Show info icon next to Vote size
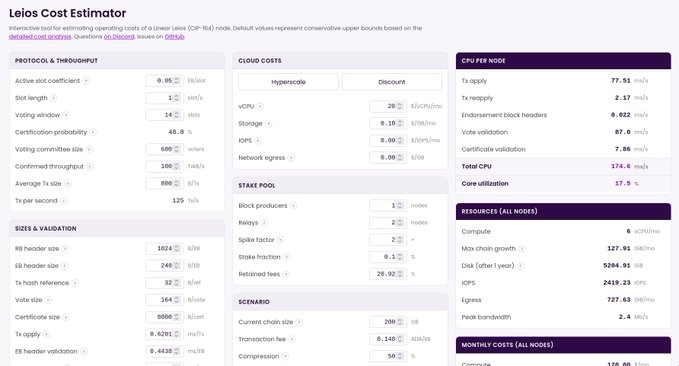Viewport: 679px width, 366px height. click(48, 300)
